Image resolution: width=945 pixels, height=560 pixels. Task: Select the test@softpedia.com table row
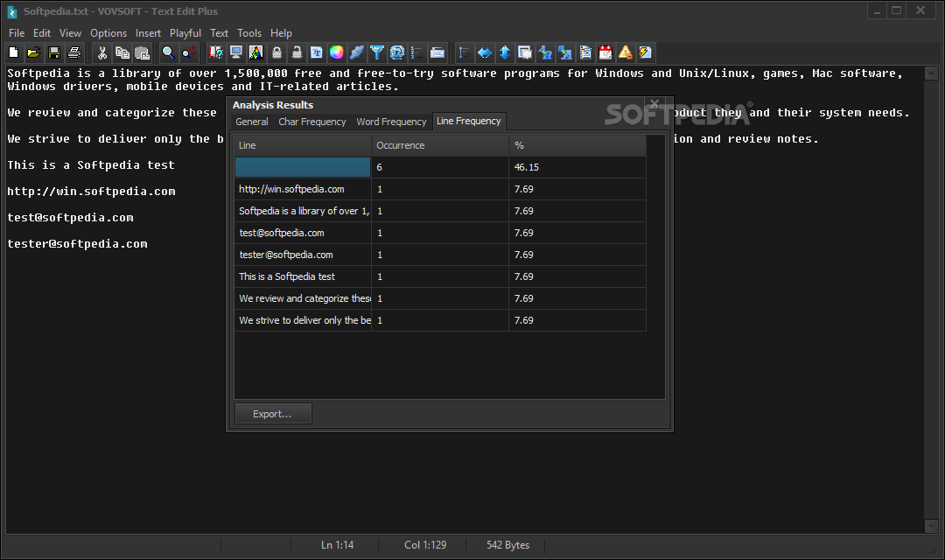[x=440, y=233]
